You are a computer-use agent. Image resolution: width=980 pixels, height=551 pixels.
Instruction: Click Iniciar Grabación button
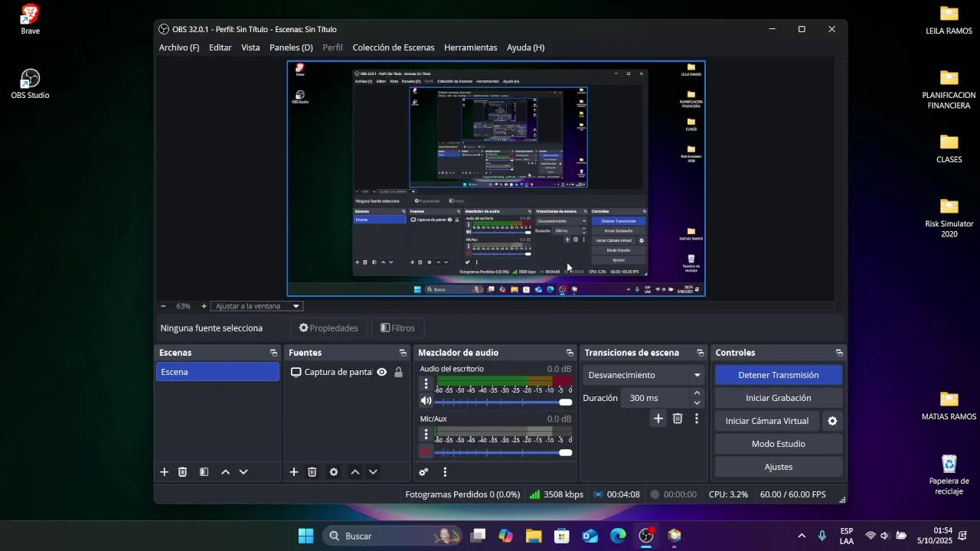point(779,398)
